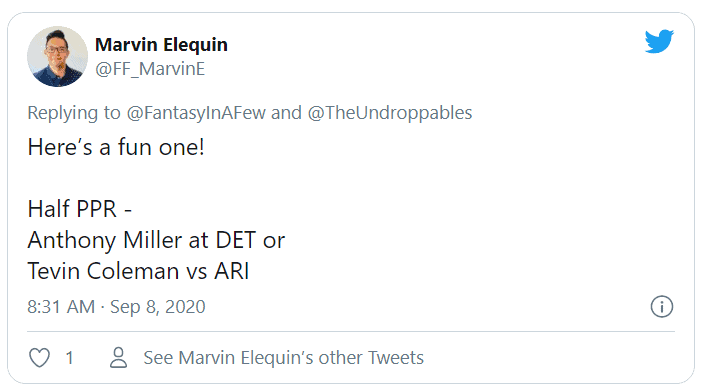The image size is (701, 392).
Task: Open the @FF_MarvinE handle
Action: tap(150, 69)
